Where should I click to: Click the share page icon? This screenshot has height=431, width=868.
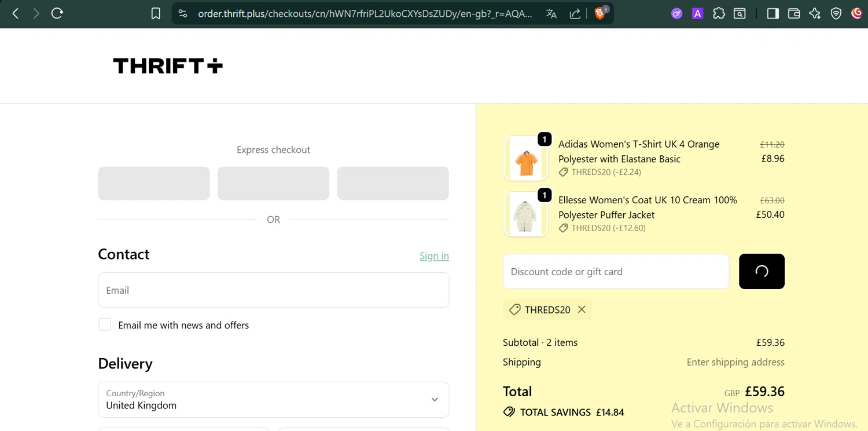[575, 13]
